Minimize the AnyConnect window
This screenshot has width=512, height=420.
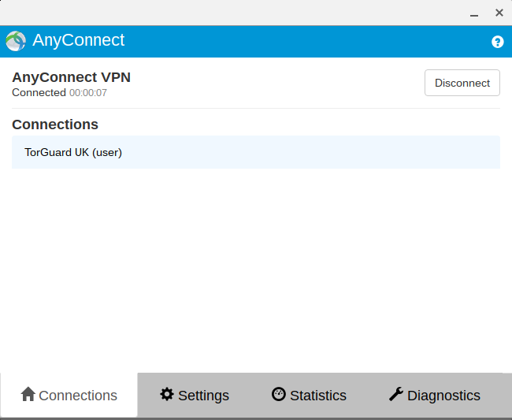pyautogui.click(x=474, y=15)
